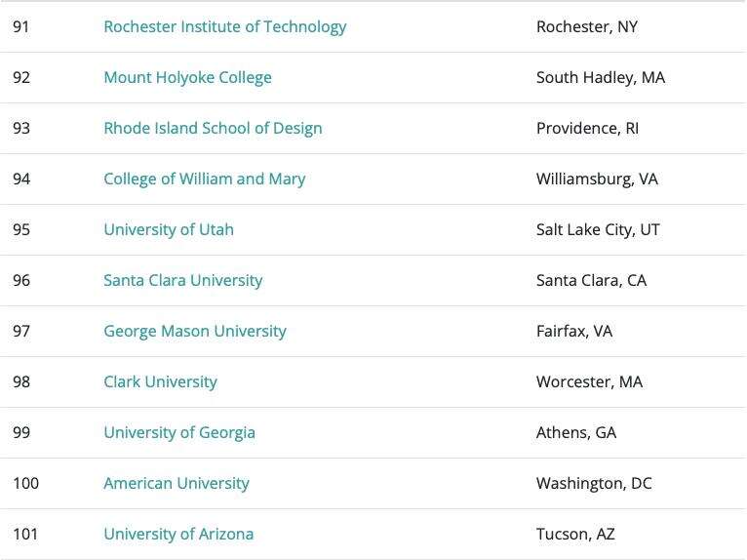Select rank number 97 in the table

(21, 332)
